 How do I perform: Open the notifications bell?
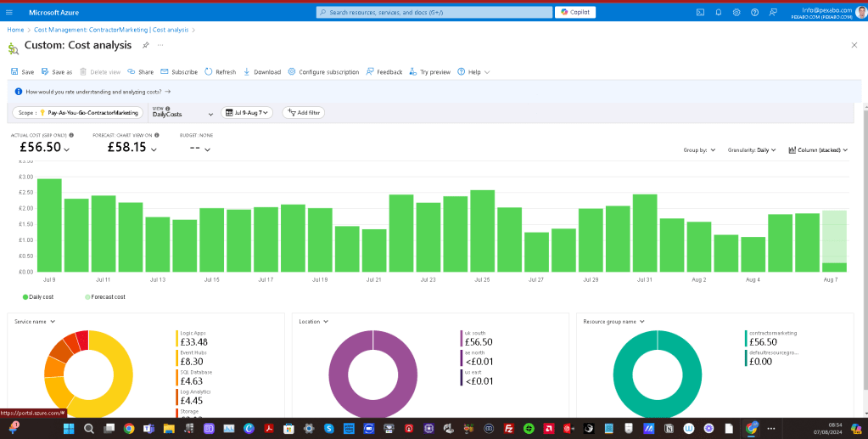(719, 12)
